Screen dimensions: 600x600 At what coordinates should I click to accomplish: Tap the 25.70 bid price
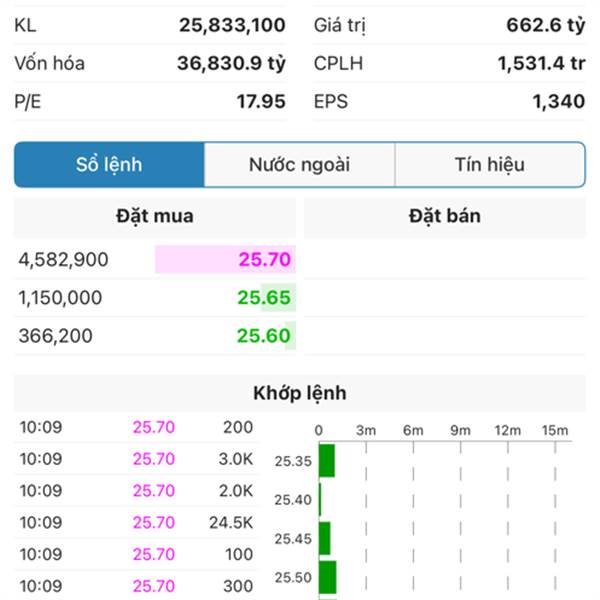[265, 259]
